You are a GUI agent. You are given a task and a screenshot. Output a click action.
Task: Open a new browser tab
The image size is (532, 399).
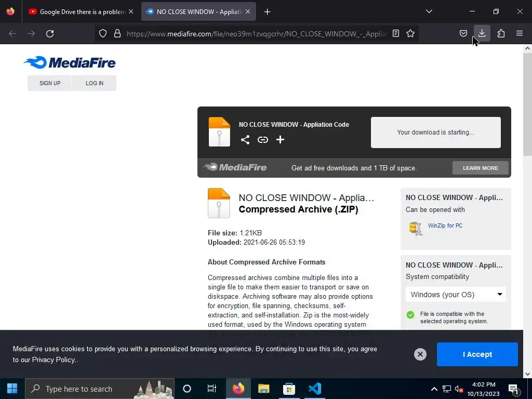[268, 12]
